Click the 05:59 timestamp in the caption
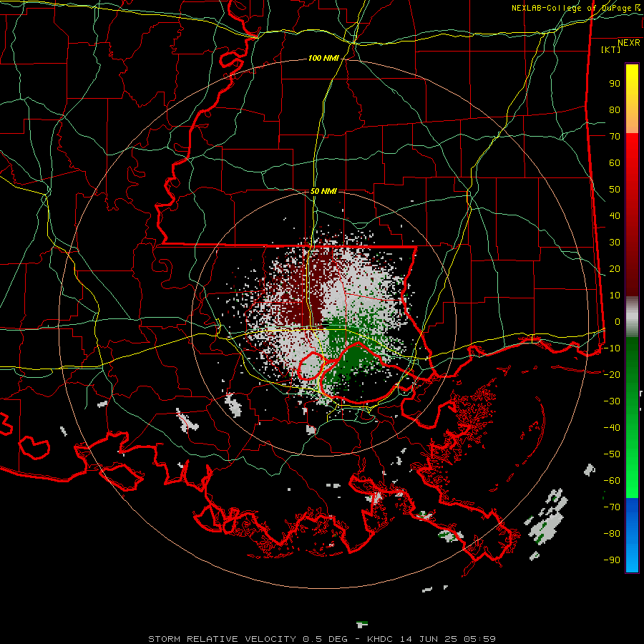The image size is (644, 644). [x=479, y=639]
